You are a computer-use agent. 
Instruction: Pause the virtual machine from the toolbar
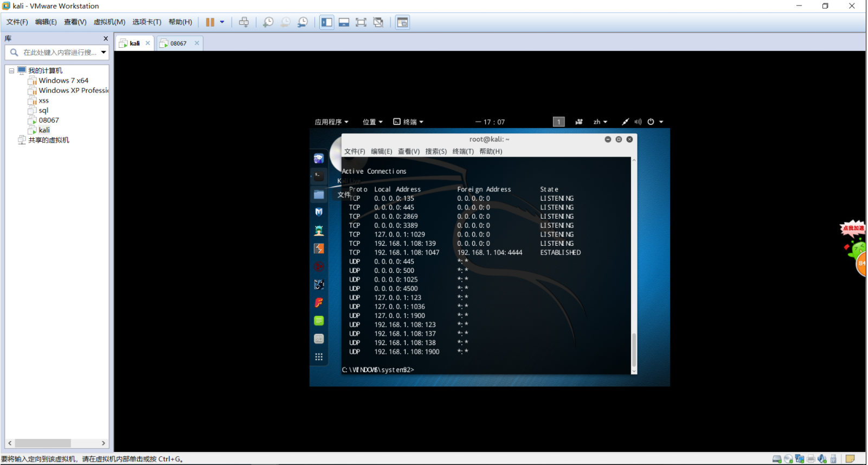click(x=210, y=22)
